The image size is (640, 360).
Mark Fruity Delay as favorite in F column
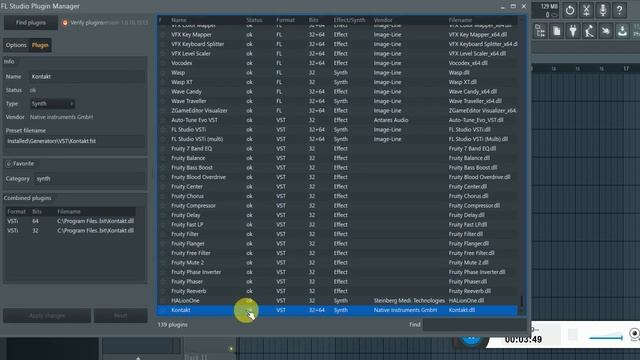pyautogui.click(x=163, y=215)
